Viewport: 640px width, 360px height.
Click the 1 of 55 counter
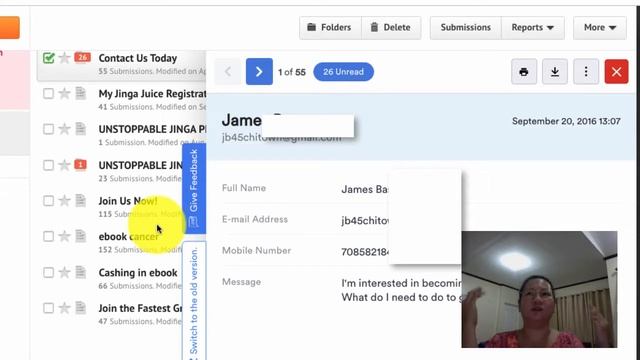click(x=292, y=72)
